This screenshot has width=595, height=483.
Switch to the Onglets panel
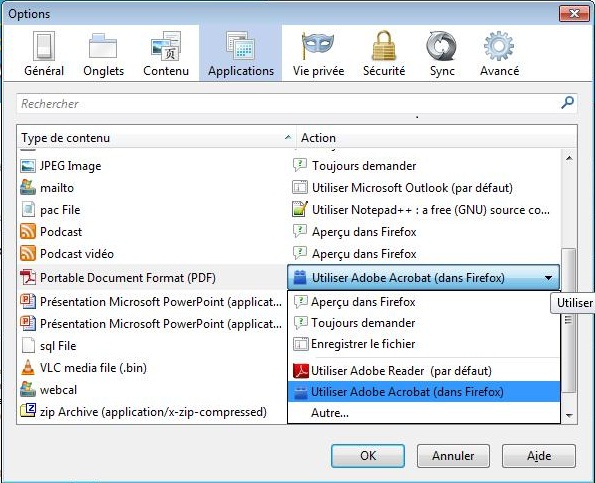103,54
